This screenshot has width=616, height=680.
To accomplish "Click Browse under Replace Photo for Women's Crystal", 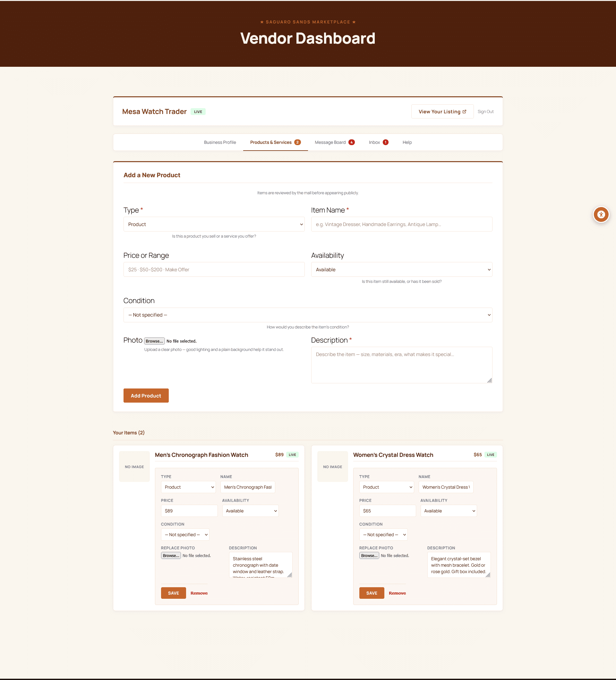I will 369,555.
